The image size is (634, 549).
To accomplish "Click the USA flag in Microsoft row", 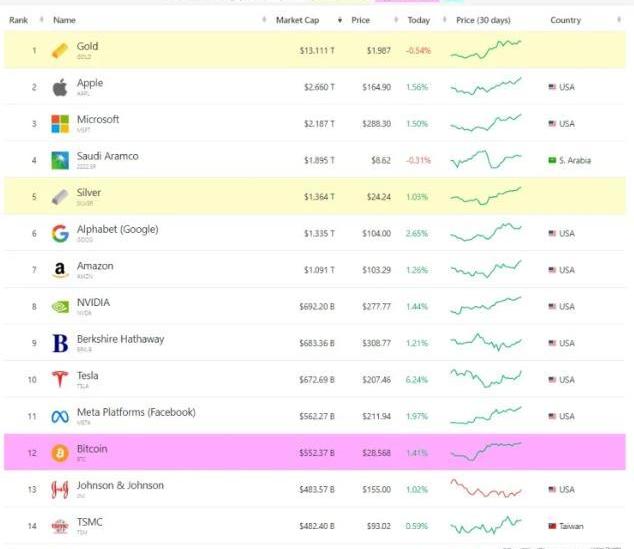I will [552, 124].
